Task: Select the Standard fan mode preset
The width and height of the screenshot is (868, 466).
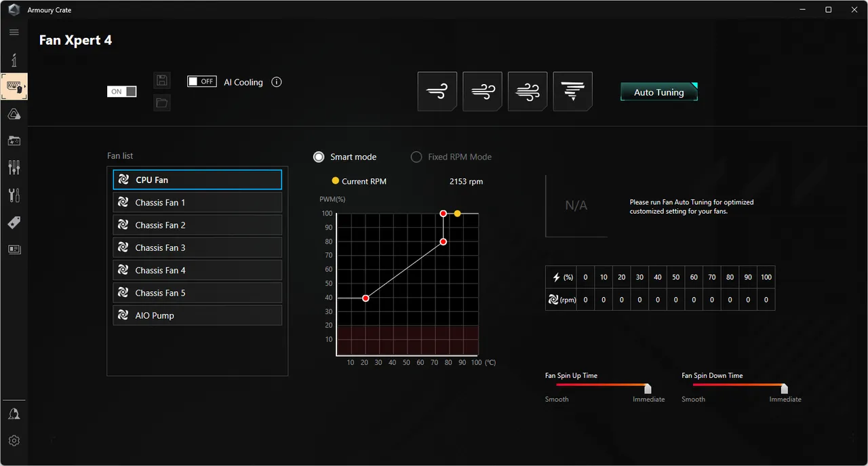Action: [482, 92]
